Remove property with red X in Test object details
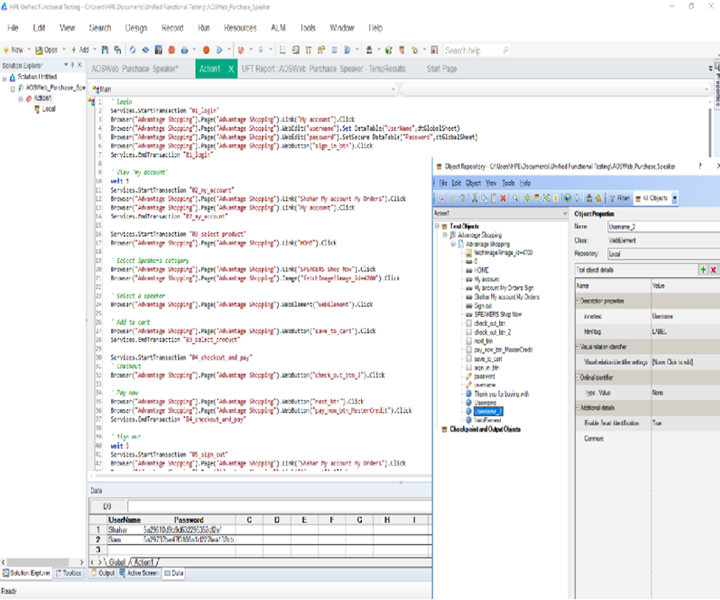 [x=714, y=270]
